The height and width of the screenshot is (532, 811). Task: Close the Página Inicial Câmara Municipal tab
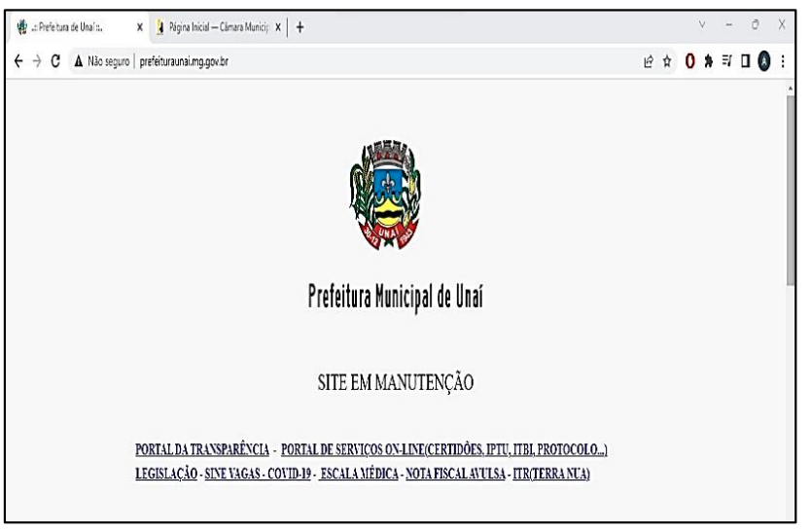coord(278,27)
